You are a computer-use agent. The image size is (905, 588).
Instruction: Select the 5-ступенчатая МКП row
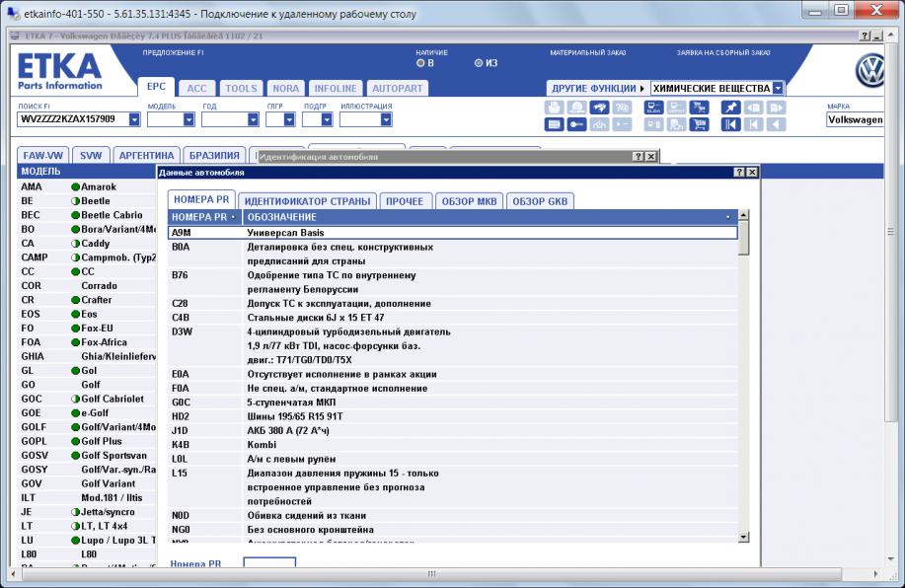[452, 403]
